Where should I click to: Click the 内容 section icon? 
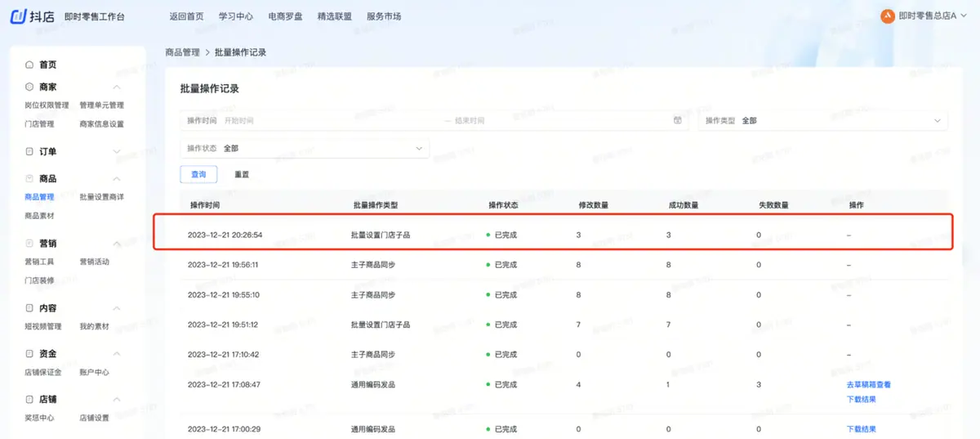29,308
